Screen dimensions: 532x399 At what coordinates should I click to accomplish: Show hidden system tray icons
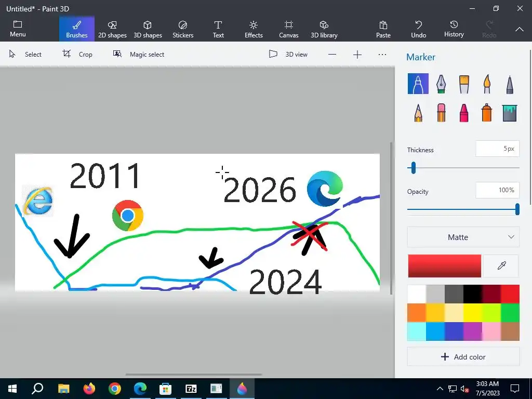pos(440,389)
